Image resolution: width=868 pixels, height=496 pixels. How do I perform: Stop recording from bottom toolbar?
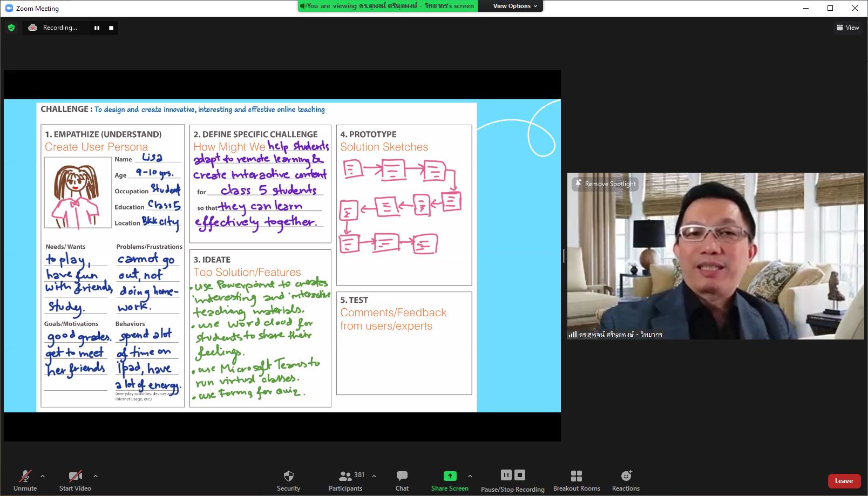(520, 475)
